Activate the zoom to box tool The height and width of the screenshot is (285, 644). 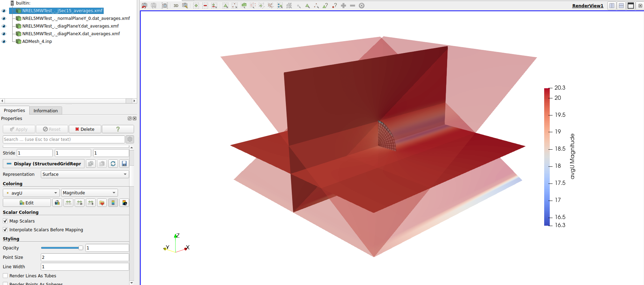(x=185, y=6)
